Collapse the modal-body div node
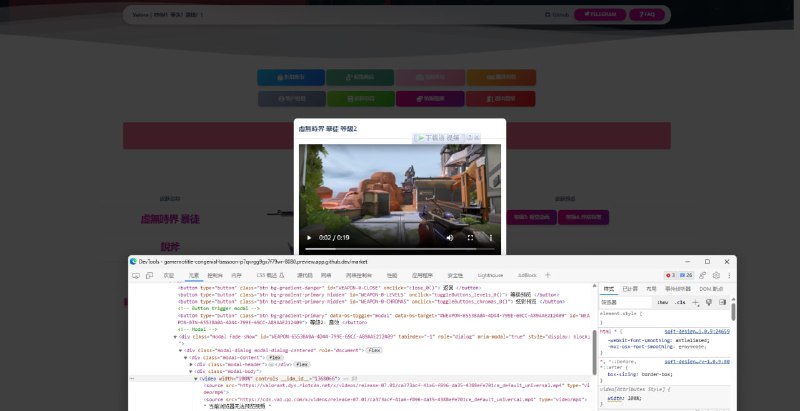Image resolution: width=800 pixels, height=411 pixels. (191, 371)
